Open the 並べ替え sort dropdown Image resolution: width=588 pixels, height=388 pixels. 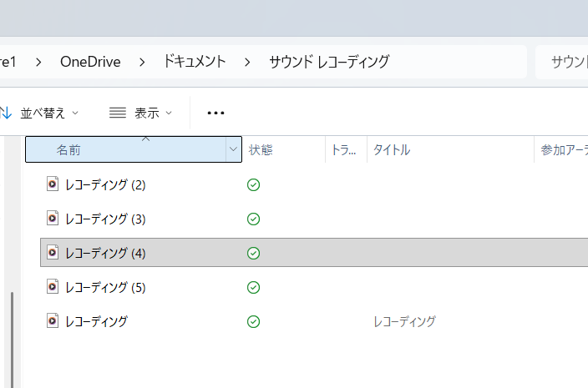[40, 113]
